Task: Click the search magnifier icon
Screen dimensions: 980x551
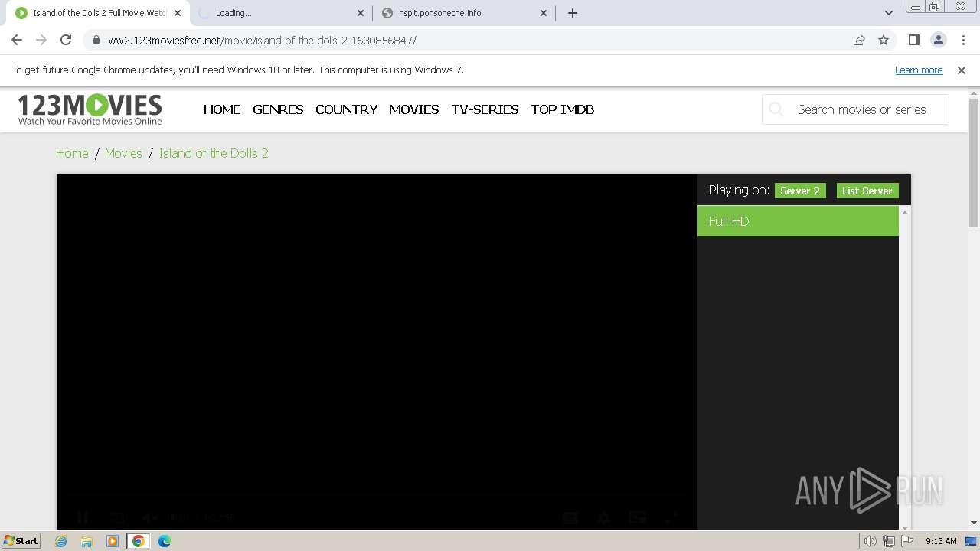Action: click(776, 109)
